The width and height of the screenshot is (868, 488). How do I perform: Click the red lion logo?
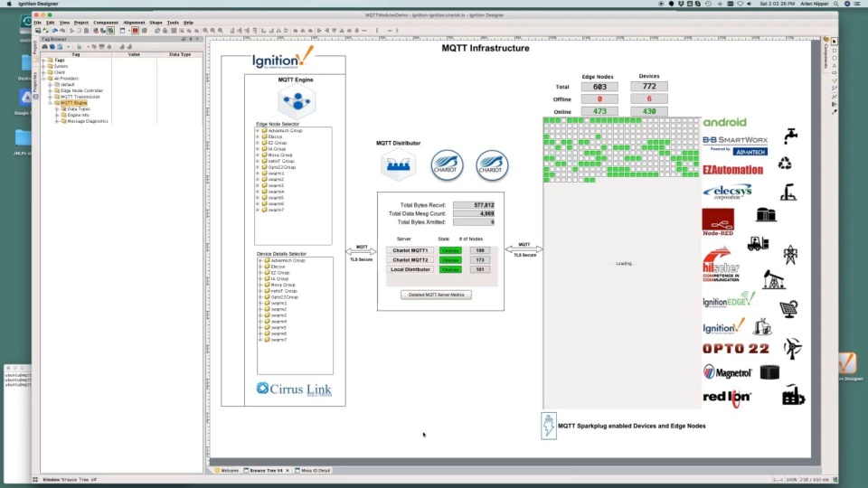pos(727,396)
